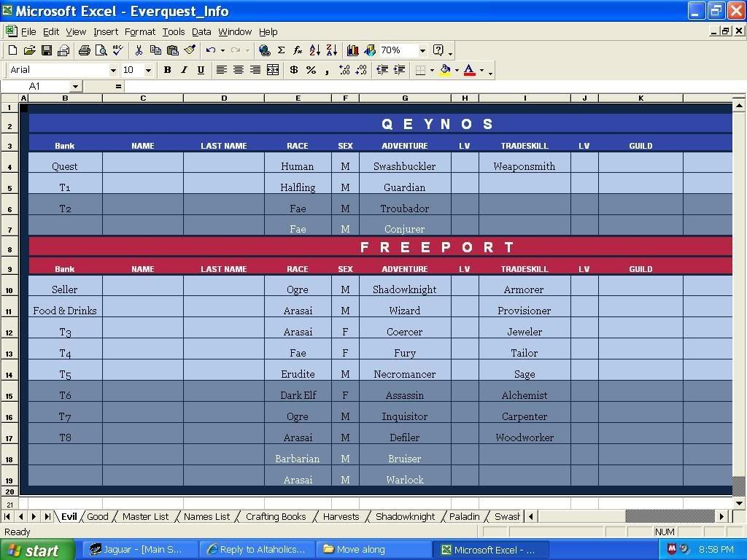Apply the yellow Fill Color swatch

pyautogui.click(x=445, y=70)
